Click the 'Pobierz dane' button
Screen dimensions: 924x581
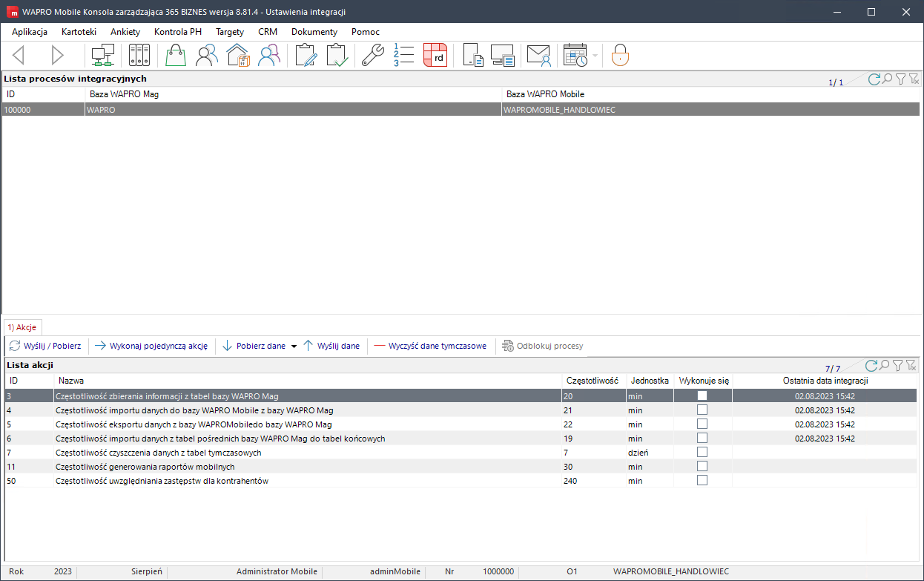[x=254, y=346]
